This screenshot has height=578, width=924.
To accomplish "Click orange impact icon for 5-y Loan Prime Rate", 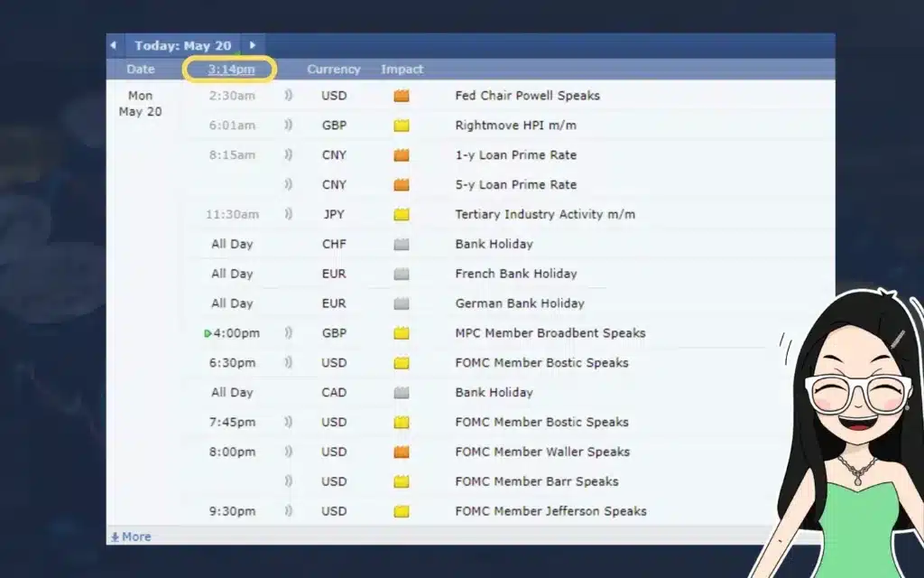I will click(402, 184).
